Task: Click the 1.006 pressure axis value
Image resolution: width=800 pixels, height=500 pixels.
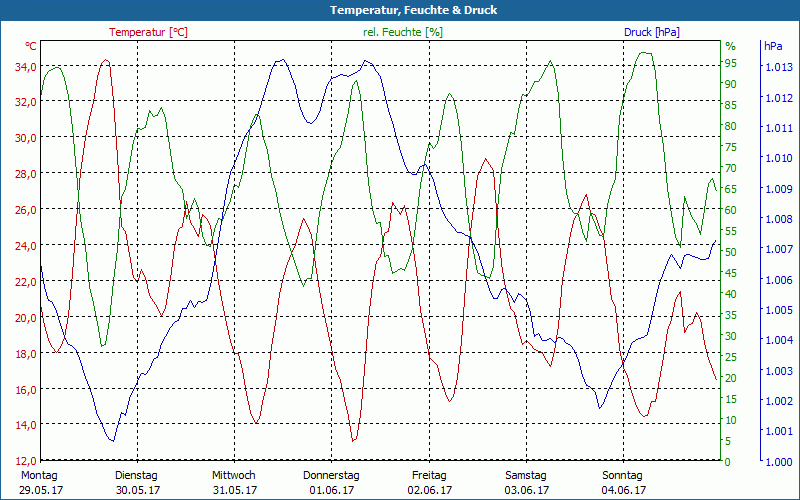Action: (779, 280)
